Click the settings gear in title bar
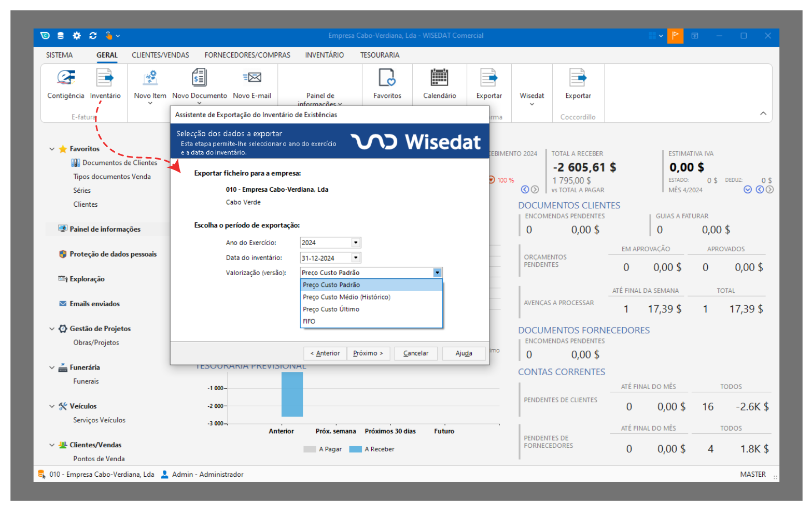Viewport: 812px width, 512px height. pyautogui.click(x=77, y=36)
